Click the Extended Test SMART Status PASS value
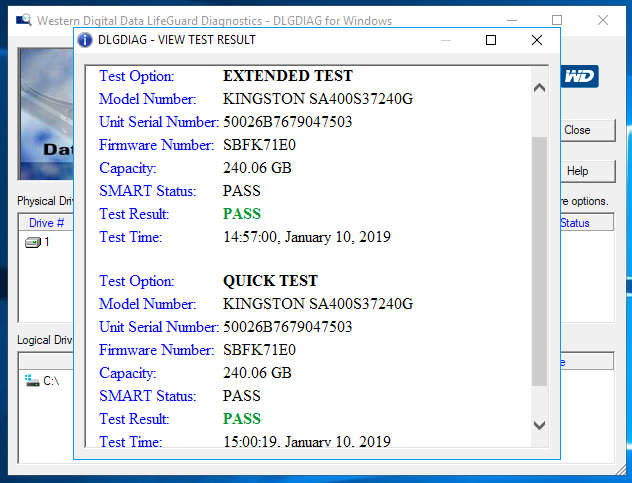This screenshot has height=483, width=632. [x=242, y=191]
